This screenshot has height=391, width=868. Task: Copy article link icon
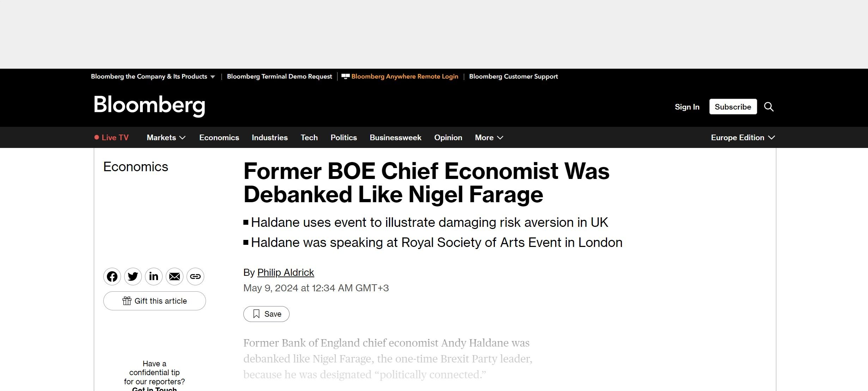[x=195, y=277]
